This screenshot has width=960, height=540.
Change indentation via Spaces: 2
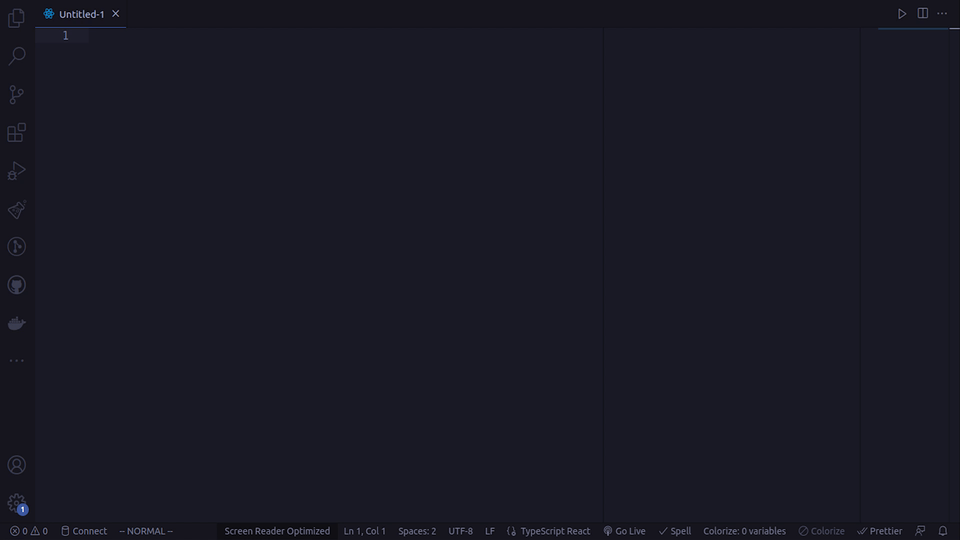[417, 531]
